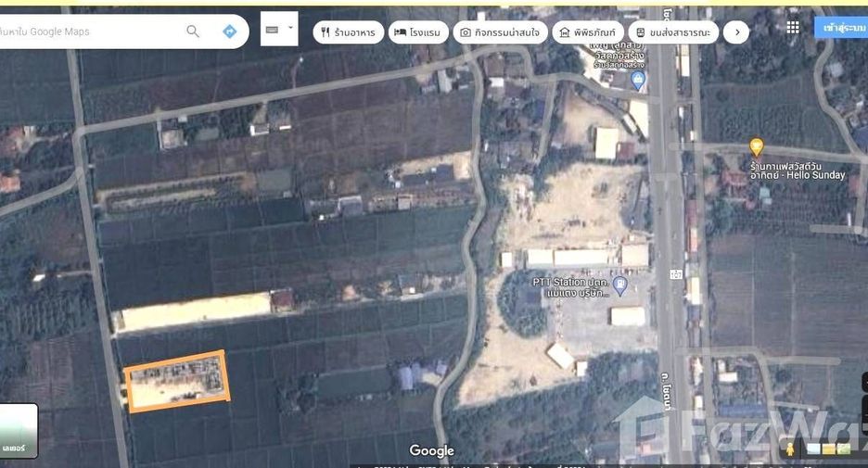The height and width of the screenshot is (468, 868).
Task: Select the พิพิธภัณฑ์ museums filter chip
Action: pos(587,32)
